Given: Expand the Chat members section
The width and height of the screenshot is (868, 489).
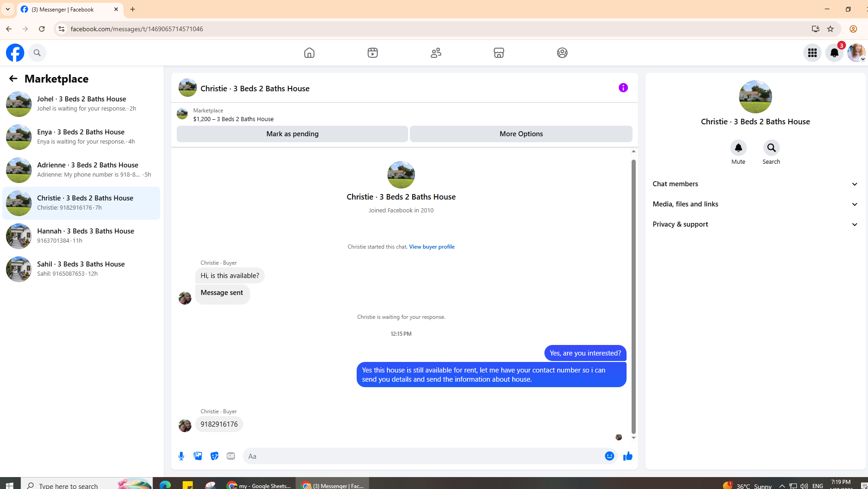Looking at the screenshot, I should point(756,184).
